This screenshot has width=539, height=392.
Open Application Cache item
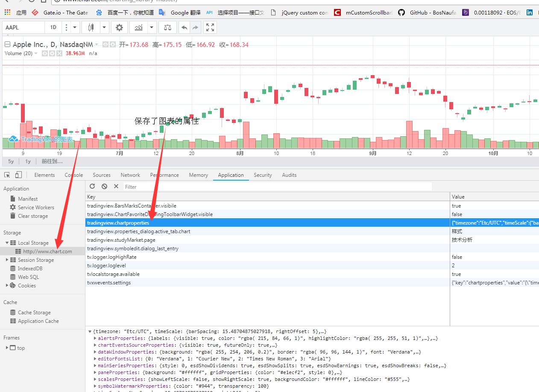coord(38,321)
